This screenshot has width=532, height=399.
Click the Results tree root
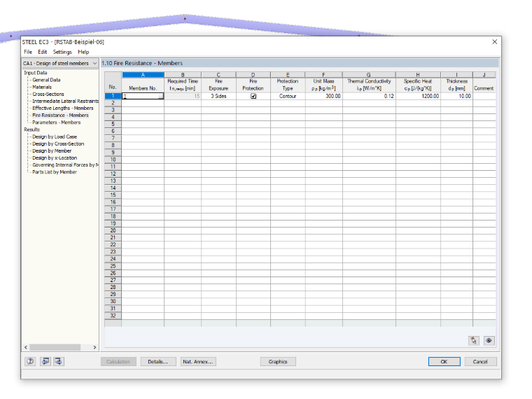click(x=32, y=129)
